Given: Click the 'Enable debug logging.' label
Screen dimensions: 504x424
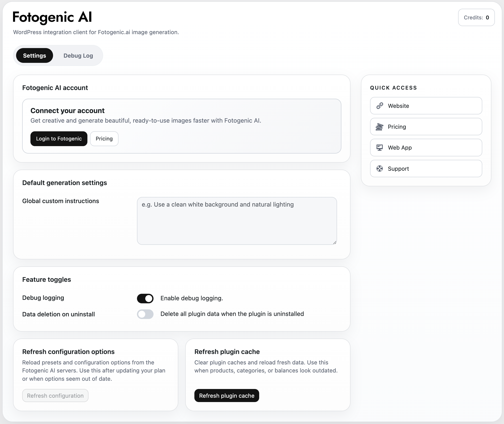Looking at the screenshot, I should (192, 298).
